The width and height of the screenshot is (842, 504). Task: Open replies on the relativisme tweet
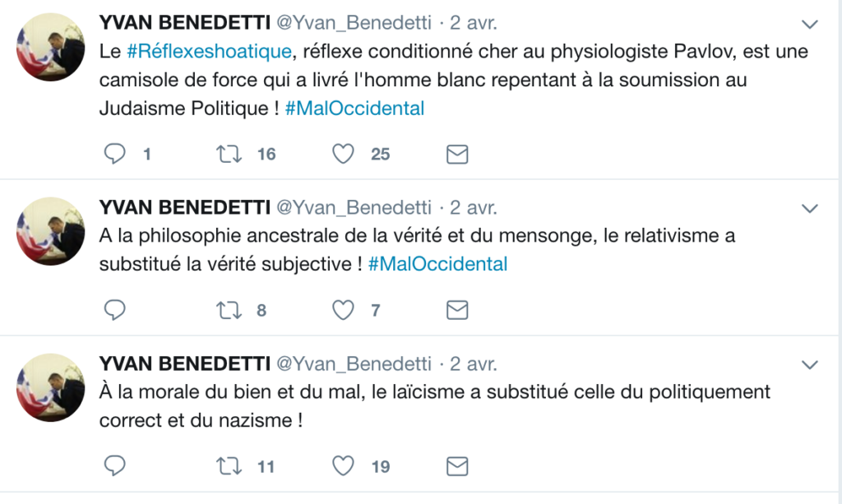tap(116, 310)
